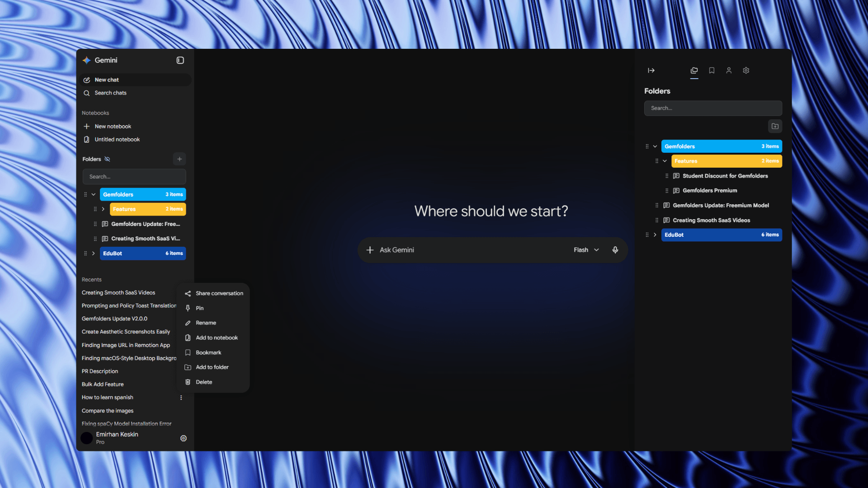Image resolution: width=868 pixels, height=488 pixels.
Task: Expand EduBot chevron in right panel
Action: (655, 235)
